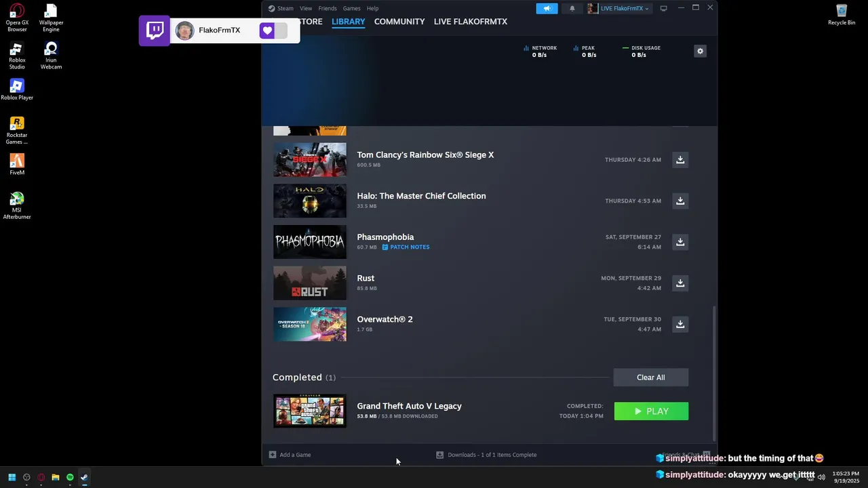Download Overwatch 2 using its arrow icon

680,324
